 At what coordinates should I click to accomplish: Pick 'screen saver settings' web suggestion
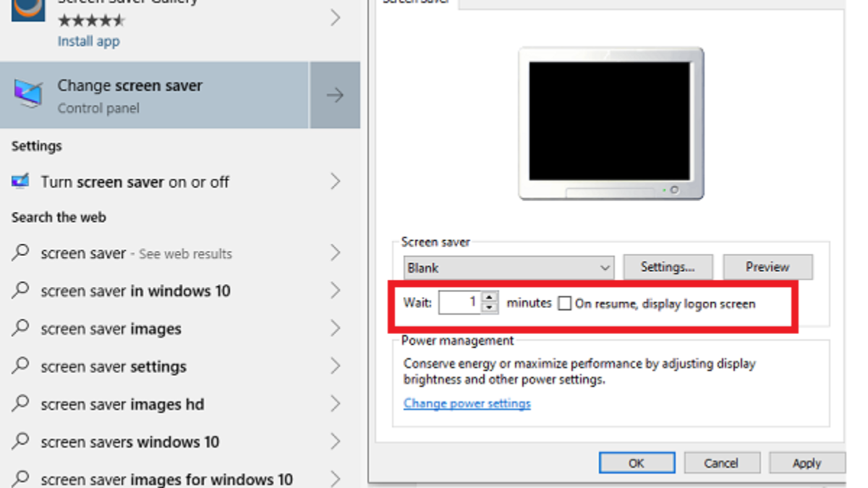pyautogui.click(x=114, y=367)
